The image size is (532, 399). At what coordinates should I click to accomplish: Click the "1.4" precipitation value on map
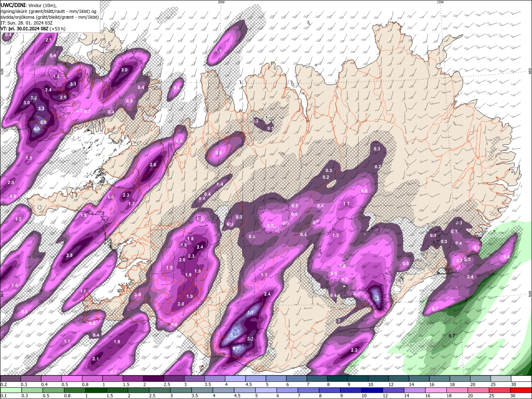[111, 197]
